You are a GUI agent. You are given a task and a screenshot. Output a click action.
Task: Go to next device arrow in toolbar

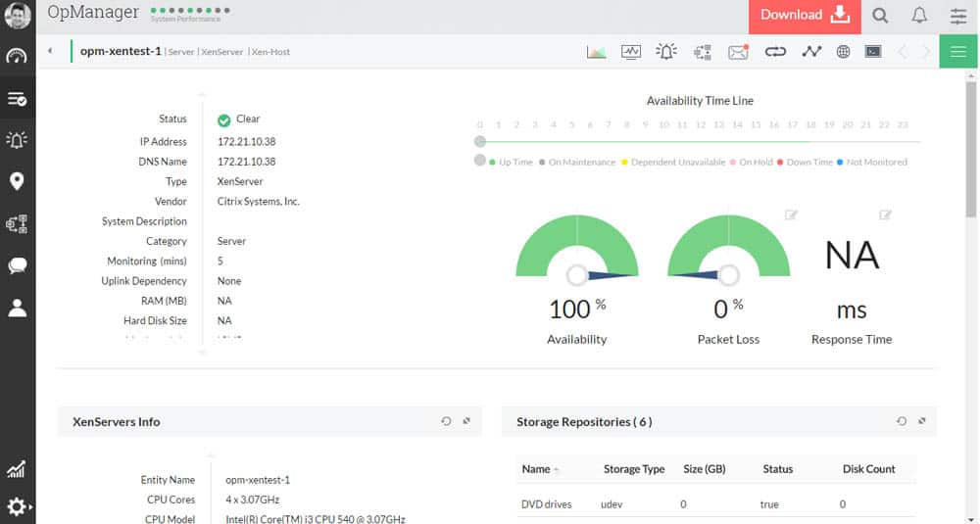click(x=927, y=52)
